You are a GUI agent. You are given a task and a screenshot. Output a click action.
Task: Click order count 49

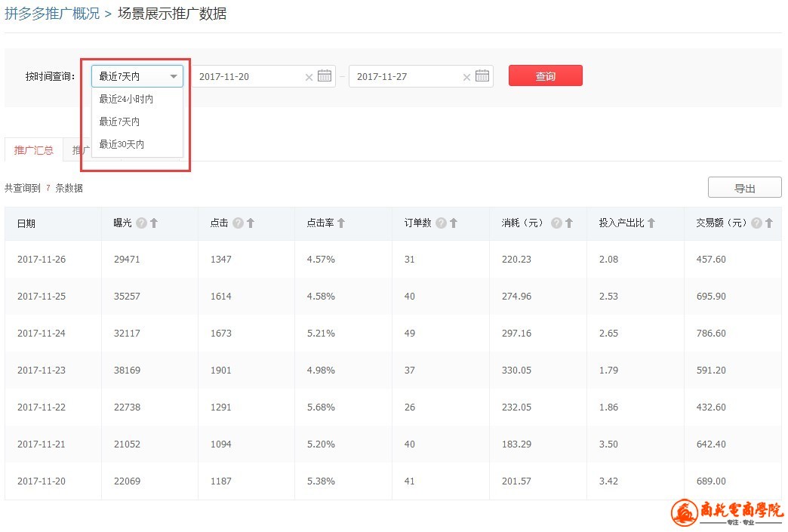pyautogui.click(x=410, y=333)
